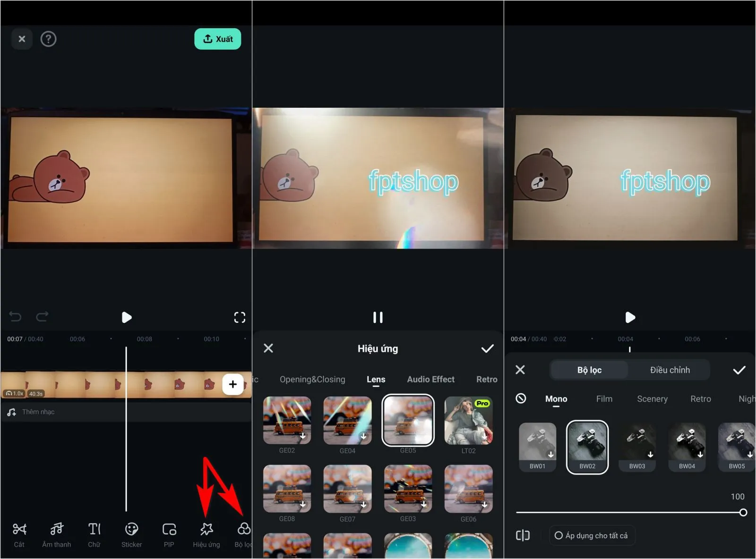The height and width of the screenshot is (559, 756).
Task: Confirm the effect with the checkmark
Action: (487, 348)
